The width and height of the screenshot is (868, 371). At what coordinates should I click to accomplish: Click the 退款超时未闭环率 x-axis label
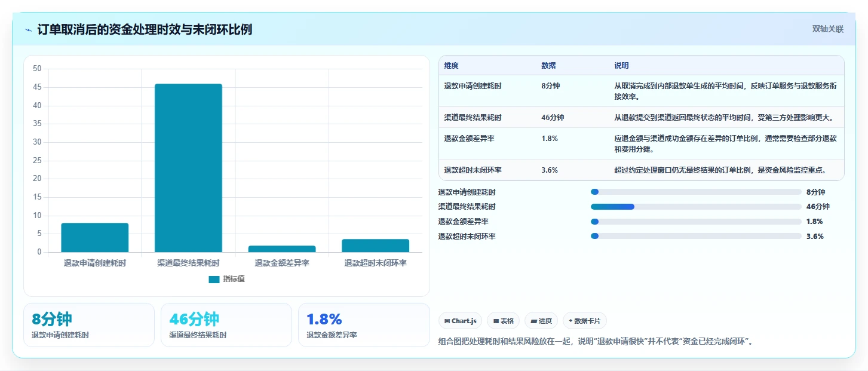click(x=375, y=263)
